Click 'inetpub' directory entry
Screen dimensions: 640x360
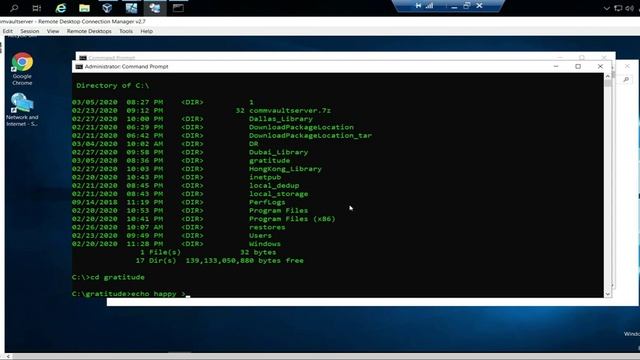pos(265,177)
